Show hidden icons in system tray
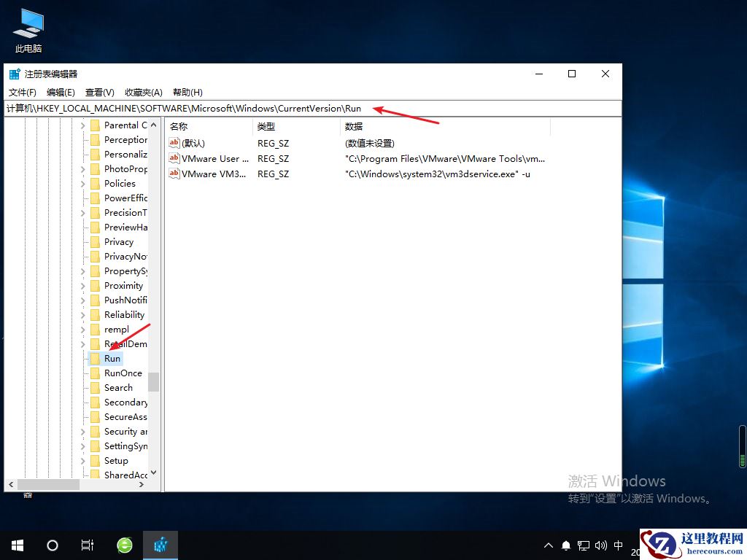747x560 pixels. (548, 545)
